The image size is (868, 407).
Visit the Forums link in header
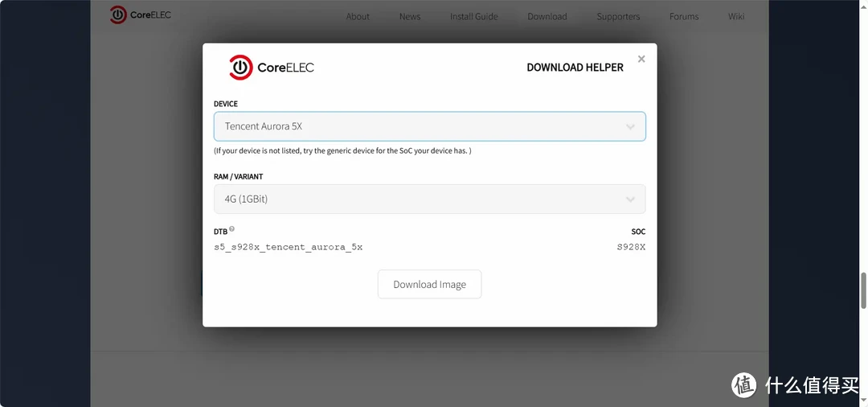684,17
